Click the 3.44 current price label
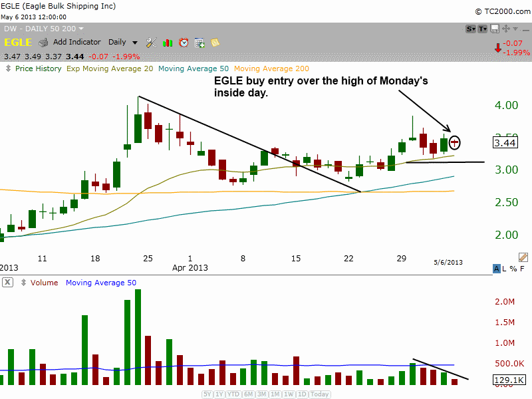Screen dimensions: 532x399 505,143
